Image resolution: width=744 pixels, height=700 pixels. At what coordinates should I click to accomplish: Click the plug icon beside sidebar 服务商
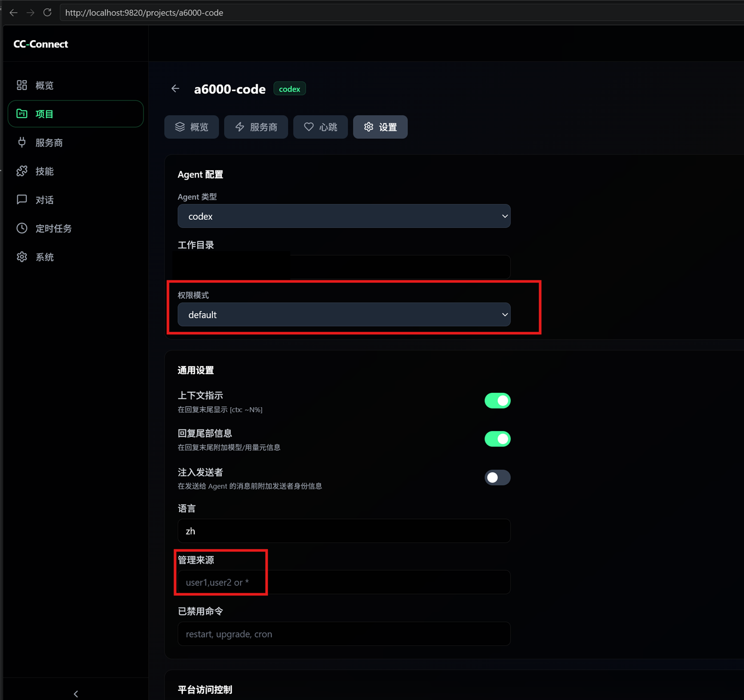pos(22,142)
